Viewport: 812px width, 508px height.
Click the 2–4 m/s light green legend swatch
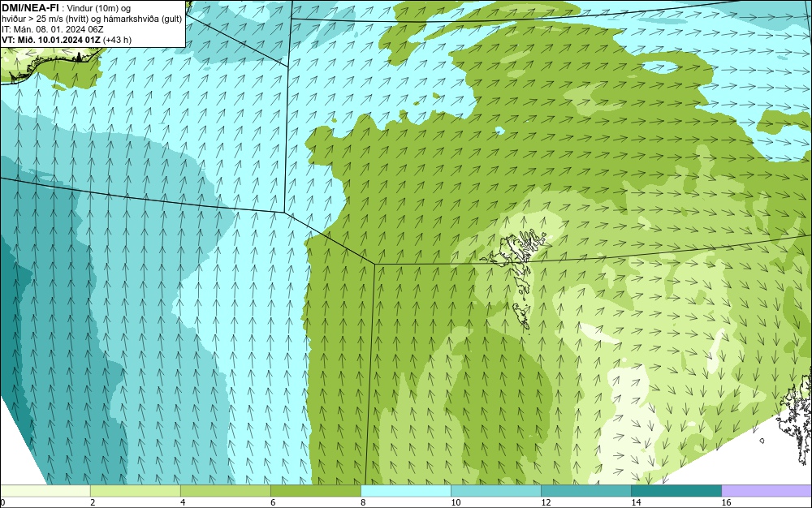click(135, 490)
